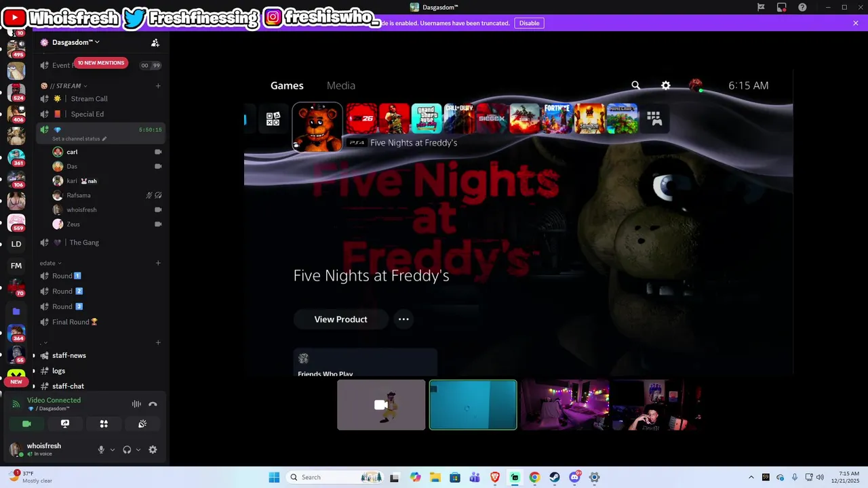Select user kari in the voice list
This screenshot has height=488, width=868.
point(71,181)
